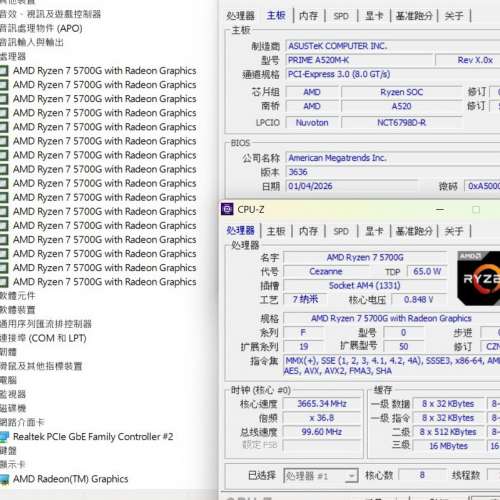Collapse 網路介面卡 category in Device Manager

coord(22,422)
